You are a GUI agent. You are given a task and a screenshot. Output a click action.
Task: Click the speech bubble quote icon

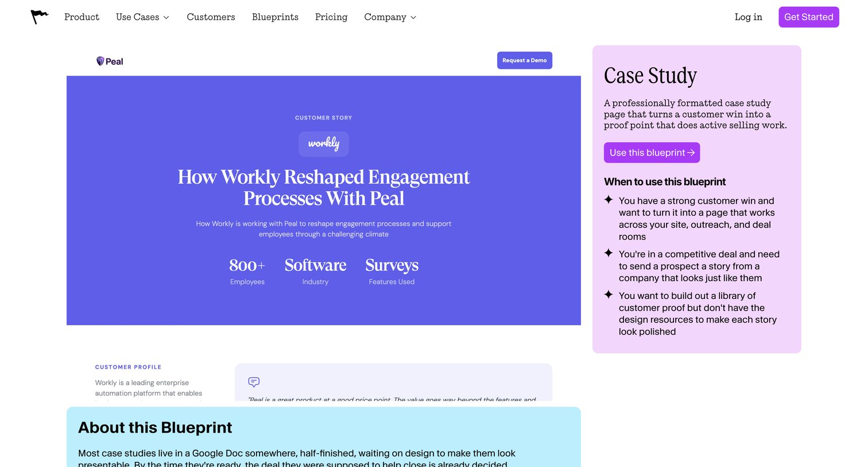(x=254, y=382)
